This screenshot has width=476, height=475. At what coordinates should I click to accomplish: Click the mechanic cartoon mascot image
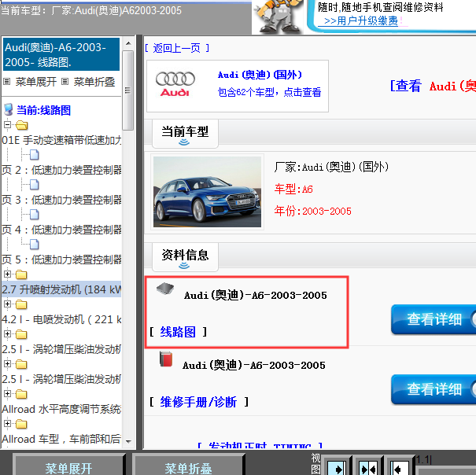click(x=279, y=17)
